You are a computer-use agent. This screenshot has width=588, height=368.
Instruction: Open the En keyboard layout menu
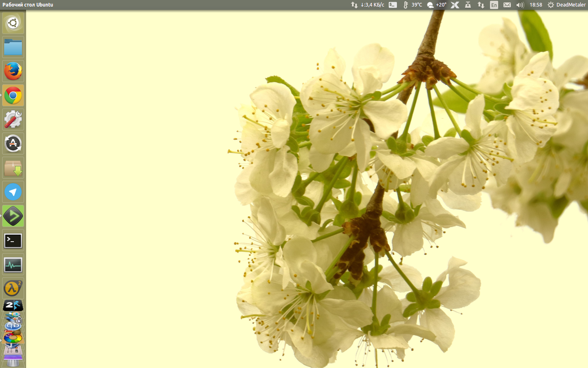coord(494,5)
